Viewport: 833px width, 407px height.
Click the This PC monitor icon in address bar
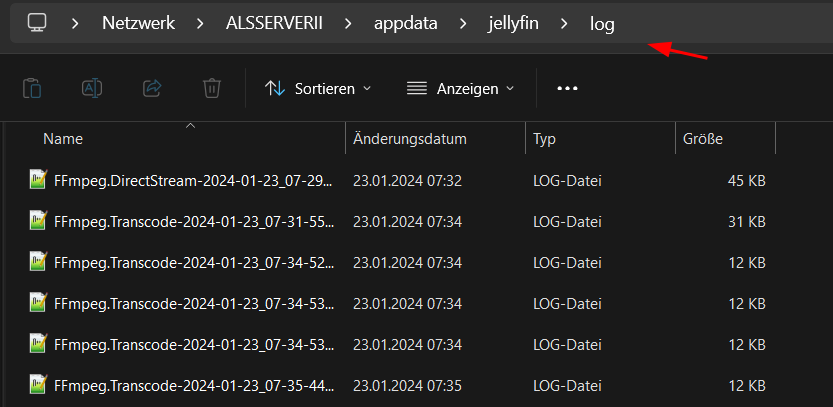(37, 23)
